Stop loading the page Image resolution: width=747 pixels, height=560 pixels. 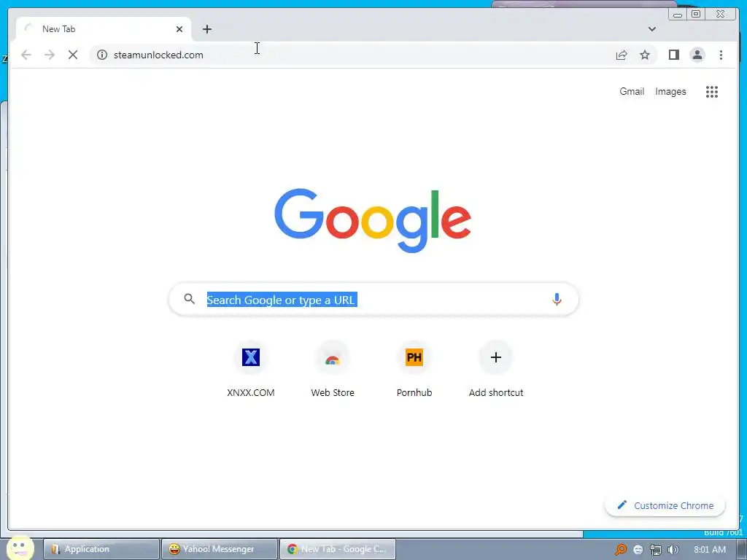(73, 55)
